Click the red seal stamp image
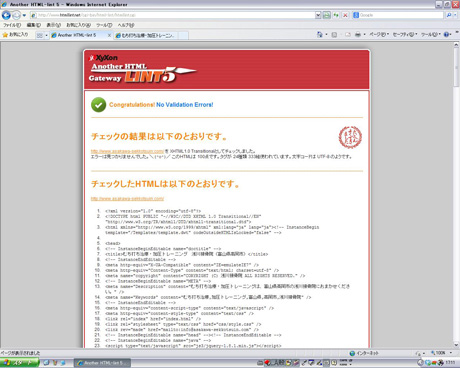Viewport: 460px width, 368px height. click(x=350, y=137)
